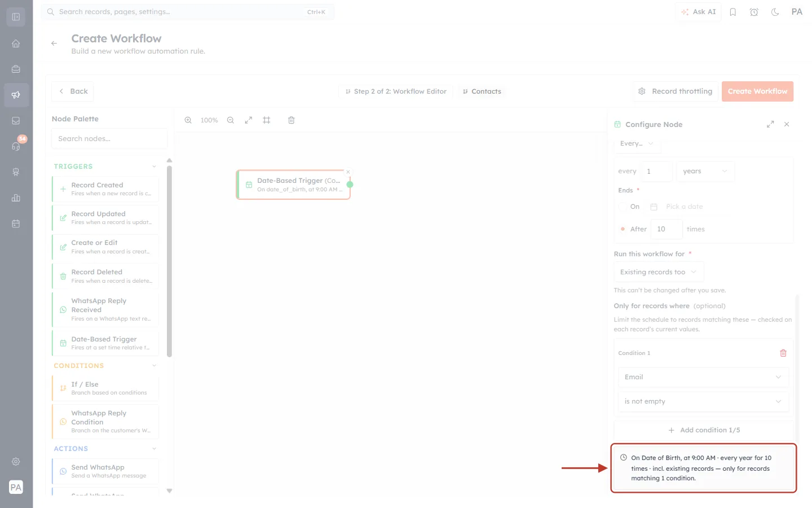Collapse the ACTIONS section
812x508 pixels.
pyautogui.click(x=154, y=449)
